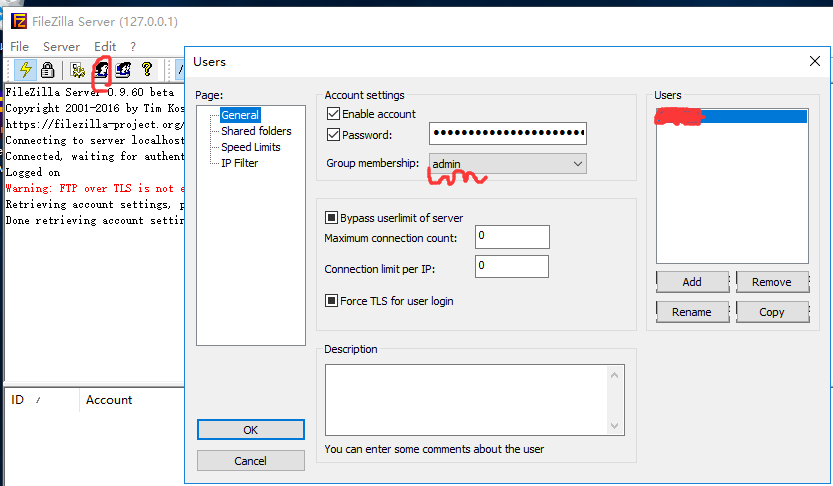Click inside the Description text area
833x486 pixels.
466,400
